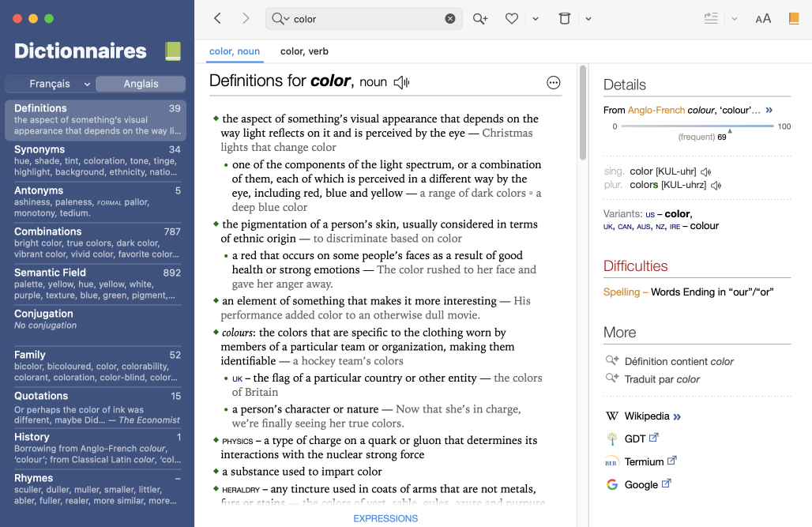The image size is (812, 527).
Task: Click in the search field containing color
Action: click(x=363, y=19)
